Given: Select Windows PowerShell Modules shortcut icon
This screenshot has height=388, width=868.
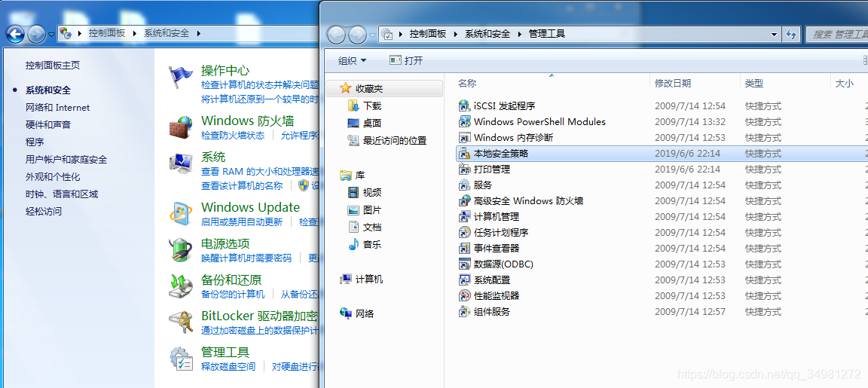Looking at the screenshot, I should [465, 122].
